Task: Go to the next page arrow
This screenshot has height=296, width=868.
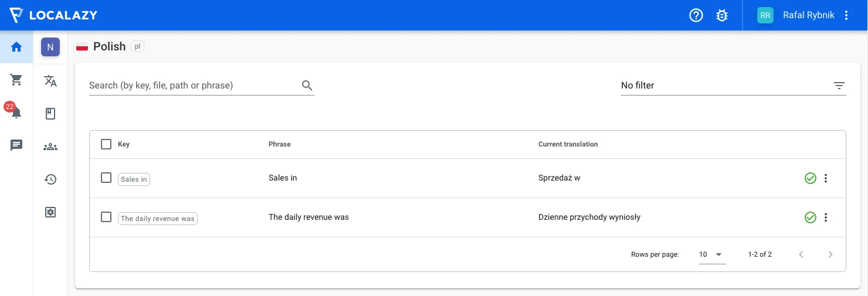Action: (830, 254)
